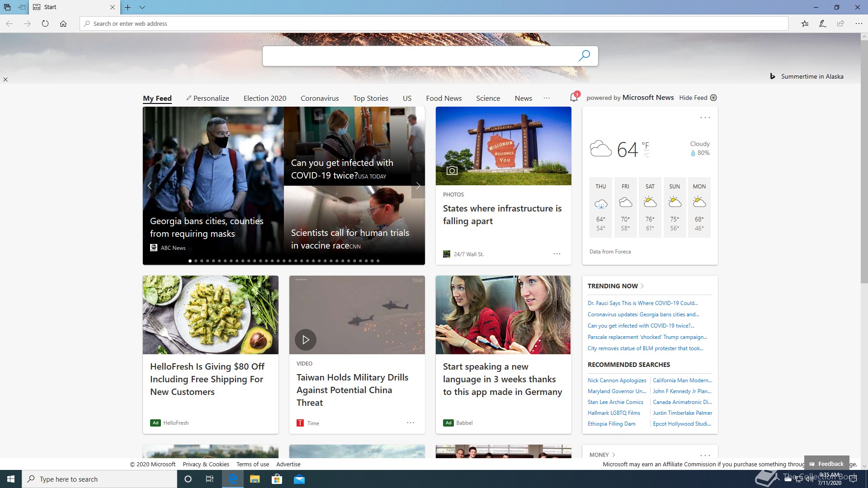Screen dimensions: 868x488
Task: Open Microsoft Edge in taskbar
Action: tap(233, 479)
